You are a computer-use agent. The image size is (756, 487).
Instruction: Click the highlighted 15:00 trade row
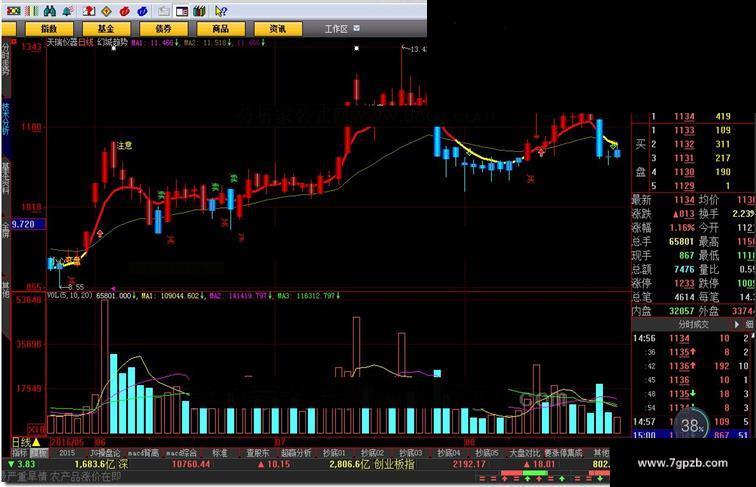pos(693,435)
